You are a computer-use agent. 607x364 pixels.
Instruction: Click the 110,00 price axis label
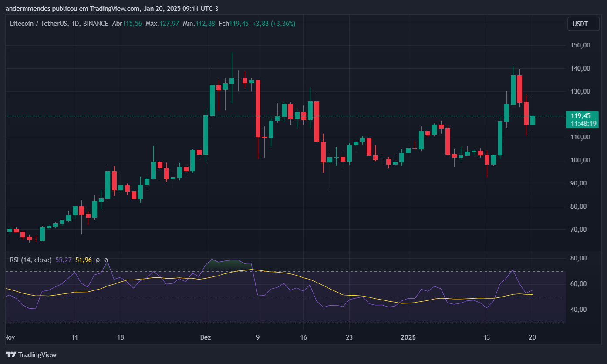coord(580,137)
